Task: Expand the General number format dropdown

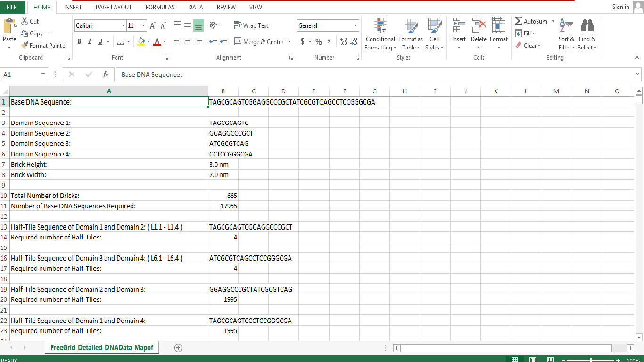Action: 355,26
